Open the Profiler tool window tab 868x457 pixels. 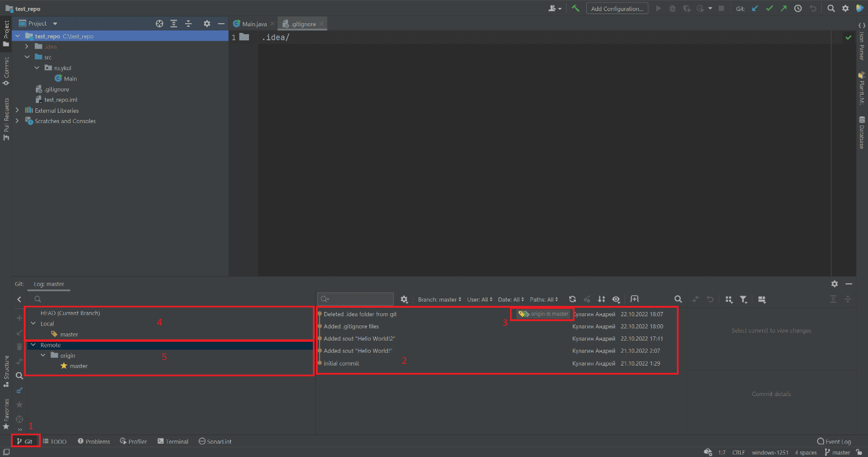click(133, 441)
